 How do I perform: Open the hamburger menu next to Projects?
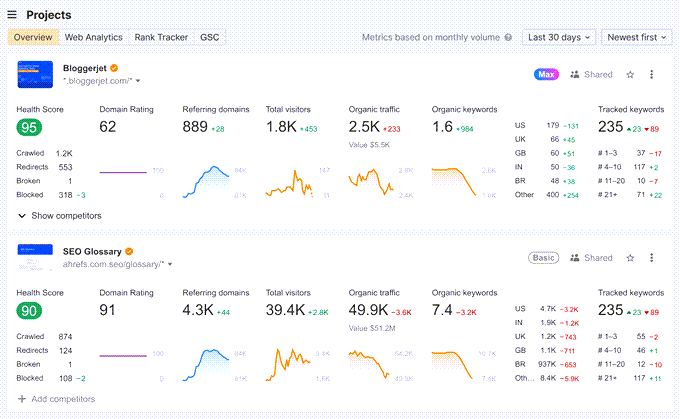[x=12, y=15]
